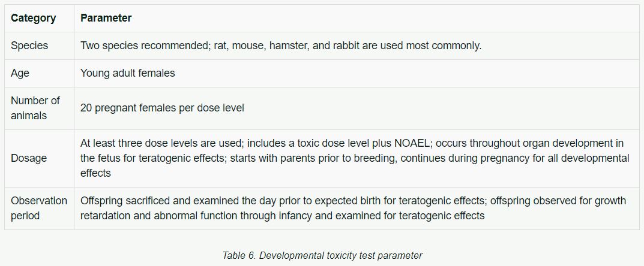The height and width of the screenshot is (266, 644).
Task: Click the Observation period row label
Action: point(39,208)
